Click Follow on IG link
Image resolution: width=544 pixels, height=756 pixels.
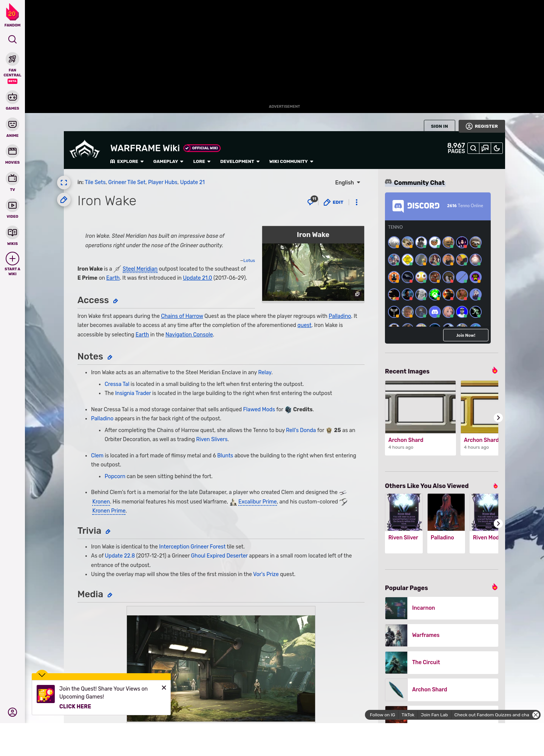[382, 715]
